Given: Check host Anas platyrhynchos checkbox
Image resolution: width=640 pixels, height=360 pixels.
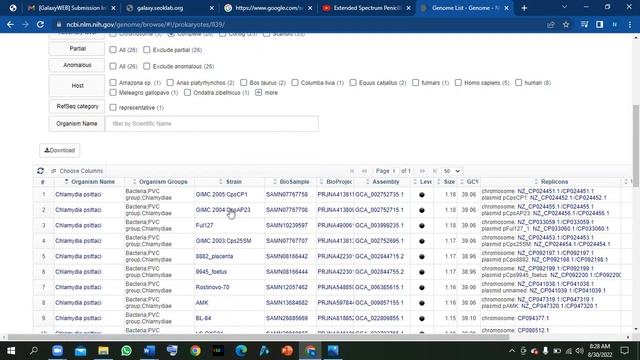Looking at the screenshot, I should 170,82.
